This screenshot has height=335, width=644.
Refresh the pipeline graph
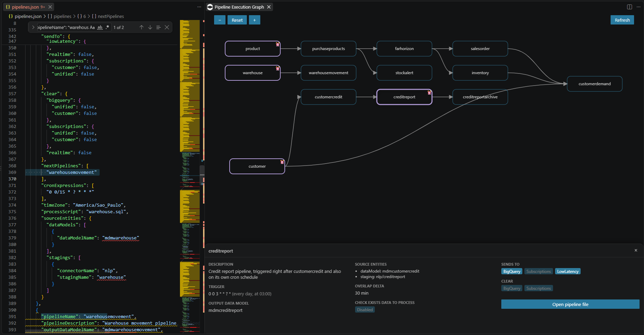coord(622,20)
